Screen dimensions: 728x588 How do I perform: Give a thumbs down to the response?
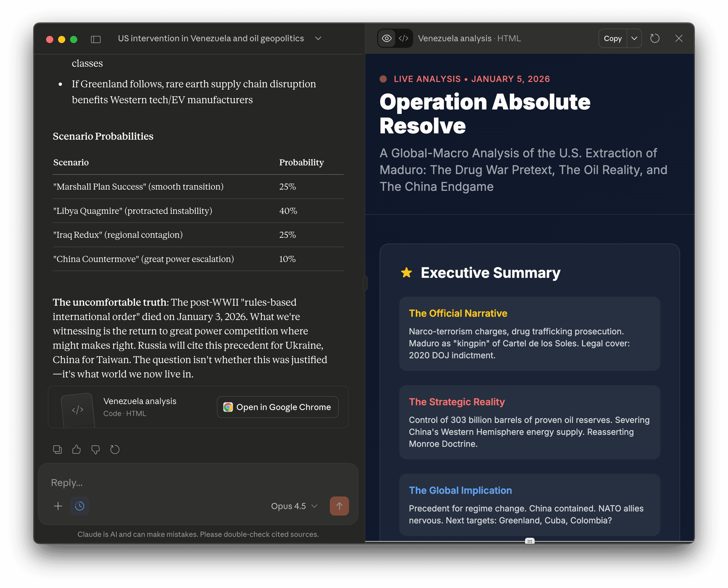(x=95, y=450)
